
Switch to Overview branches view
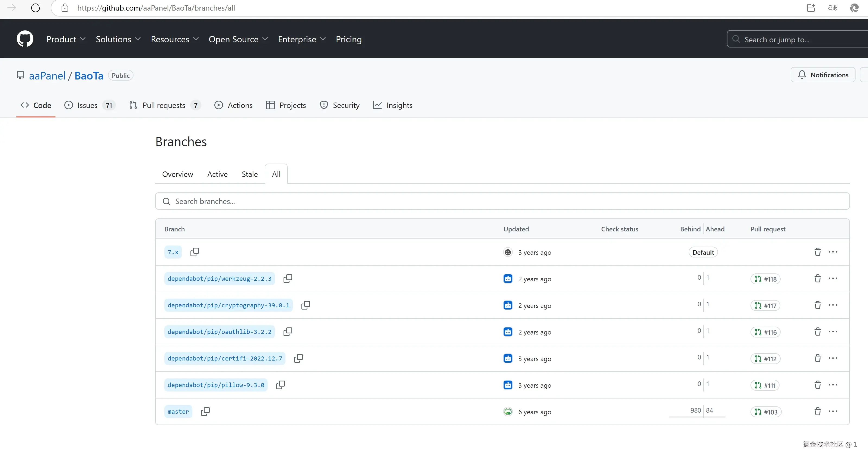(x=177, y=174)
